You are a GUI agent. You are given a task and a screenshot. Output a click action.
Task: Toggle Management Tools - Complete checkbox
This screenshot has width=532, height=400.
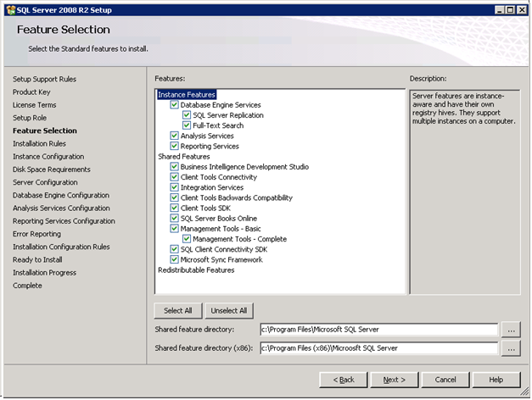pyautogui.click(x=187, y=239)
